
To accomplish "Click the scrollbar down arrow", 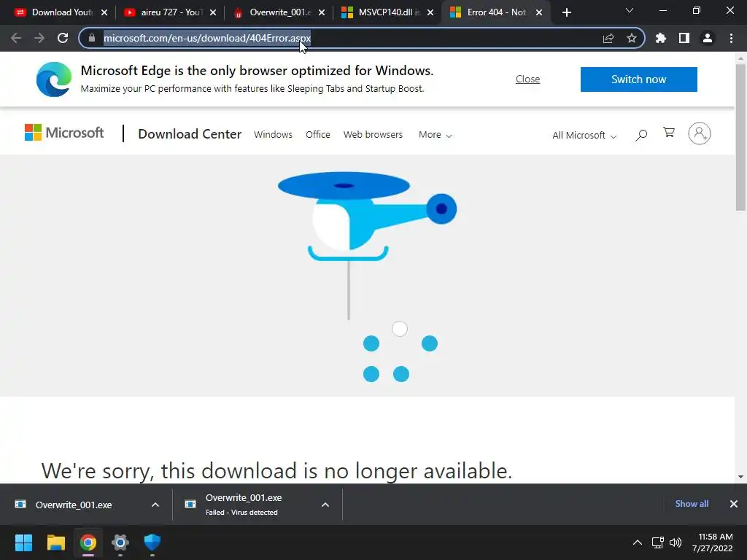I will pos(740,477).
